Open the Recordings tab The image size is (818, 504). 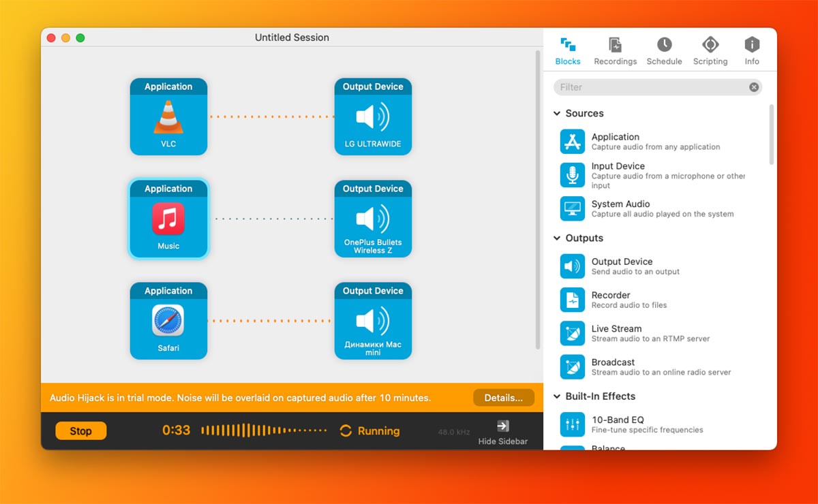point(616,51)
